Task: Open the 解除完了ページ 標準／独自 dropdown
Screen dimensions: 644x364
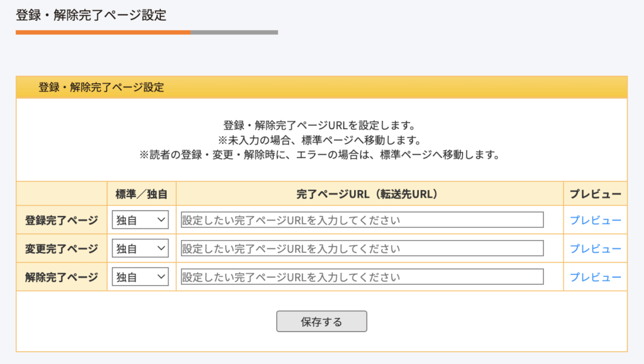Action: 140,277
